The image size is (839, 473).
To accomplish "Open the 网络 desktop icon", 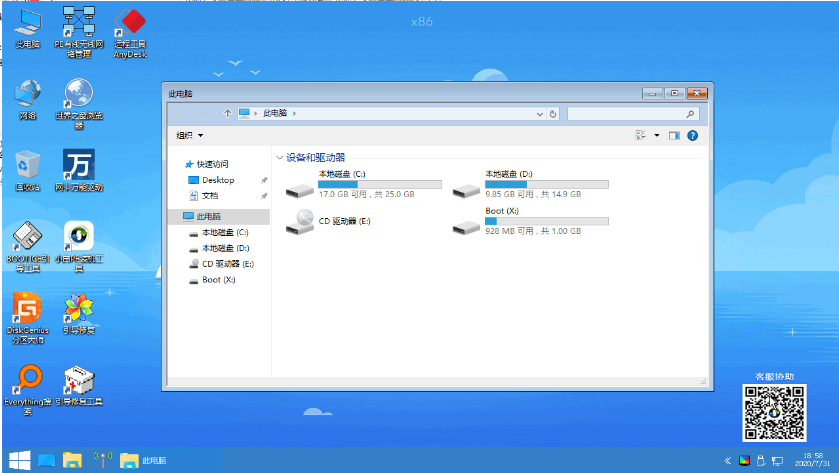I will click(28, 101).
